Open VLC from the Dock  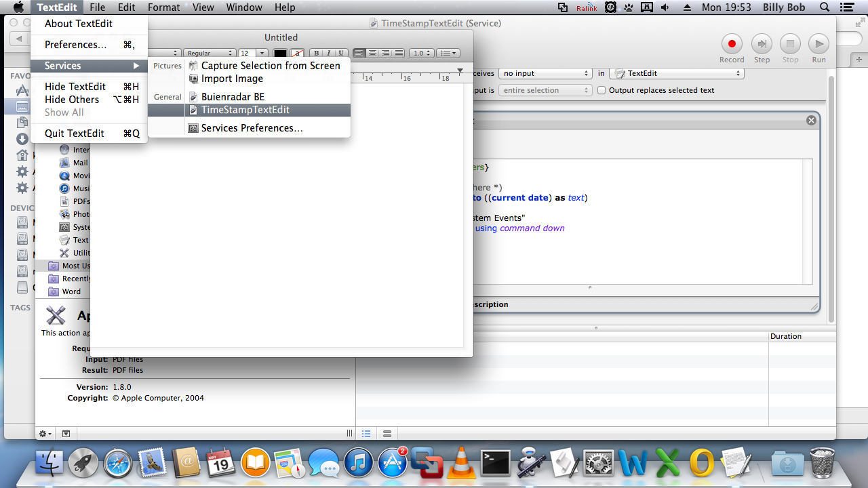(x=461, y=464)
